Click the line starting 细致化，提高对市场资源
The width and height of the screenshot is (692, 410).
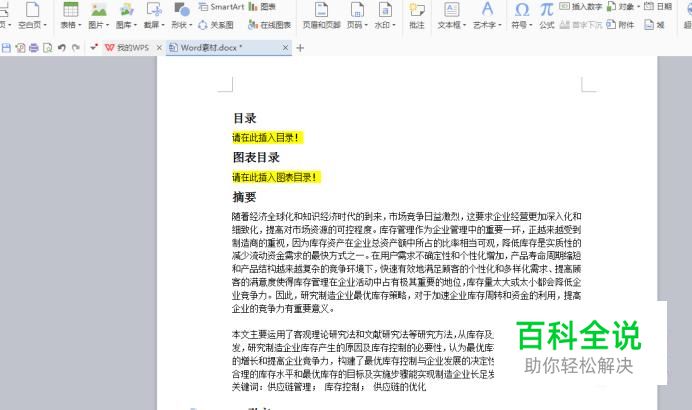406,230
